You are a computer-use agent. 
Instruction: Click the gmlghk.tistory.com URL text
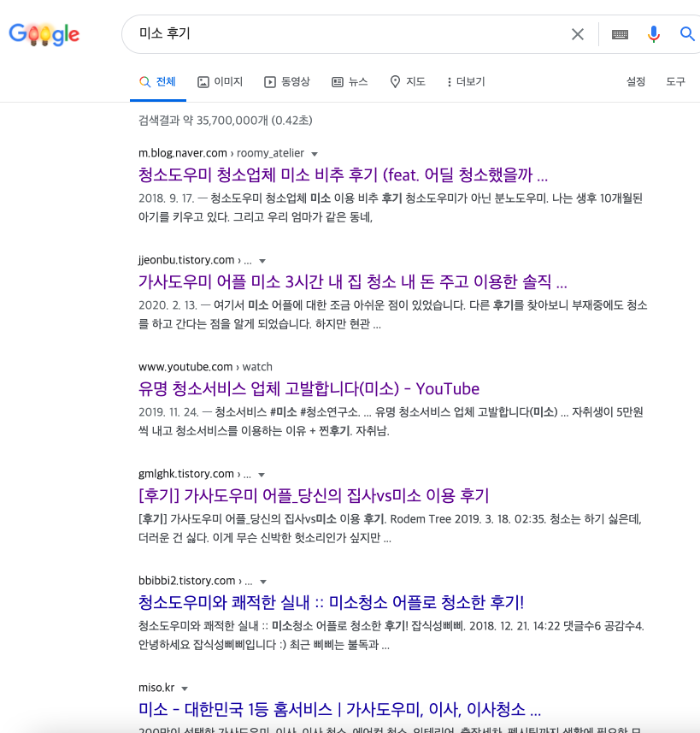pyautogui.click(x=185, y=474)
